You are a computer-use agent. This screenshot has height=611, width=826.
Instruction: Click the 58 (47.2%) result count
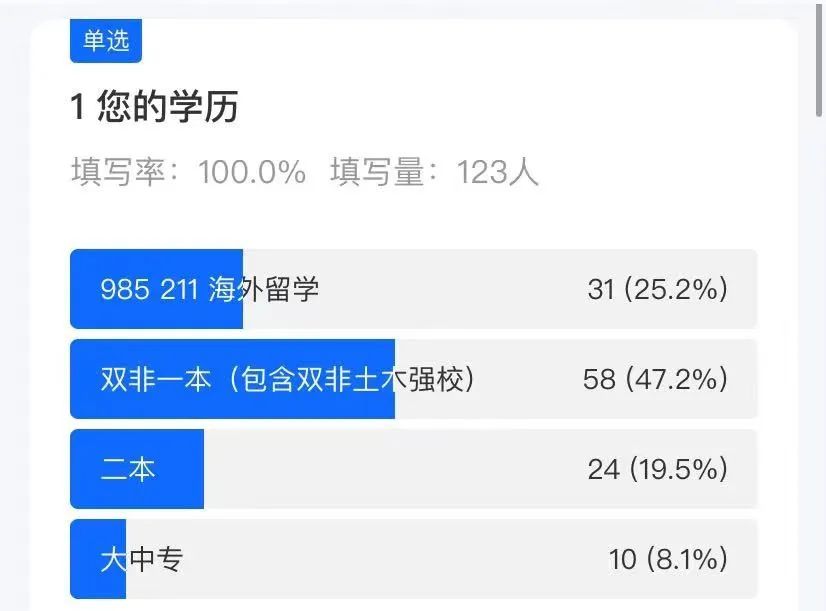[654, 380]
